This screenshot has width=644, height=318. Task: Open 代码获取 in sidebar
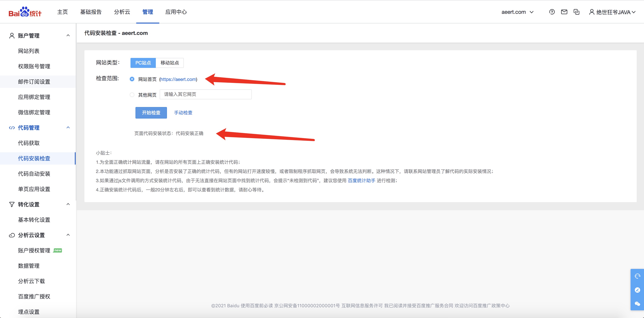(29, 143)
